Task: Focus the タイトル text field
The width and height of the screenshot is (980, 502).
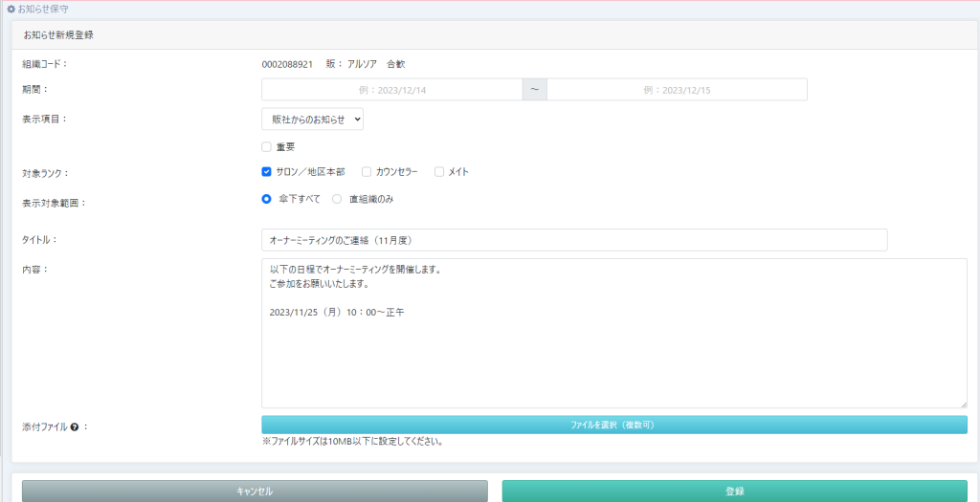Action: [x=574, y=239]
